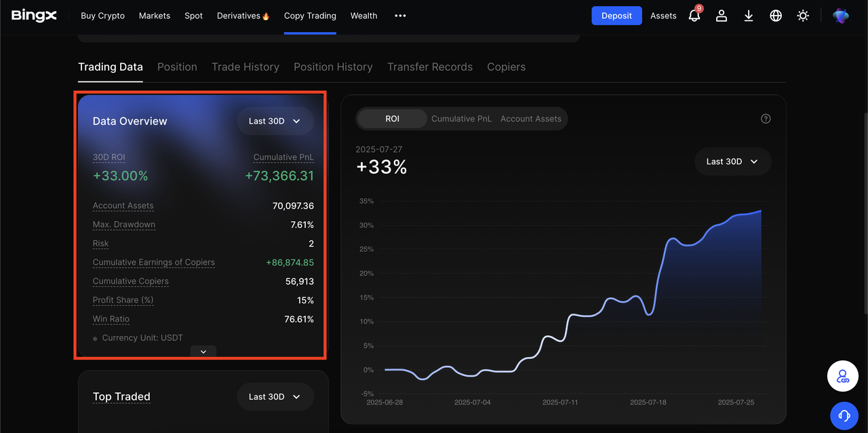Open the Derivatives menu
Viewport: 868px width, 433px height.
point(243,16)
